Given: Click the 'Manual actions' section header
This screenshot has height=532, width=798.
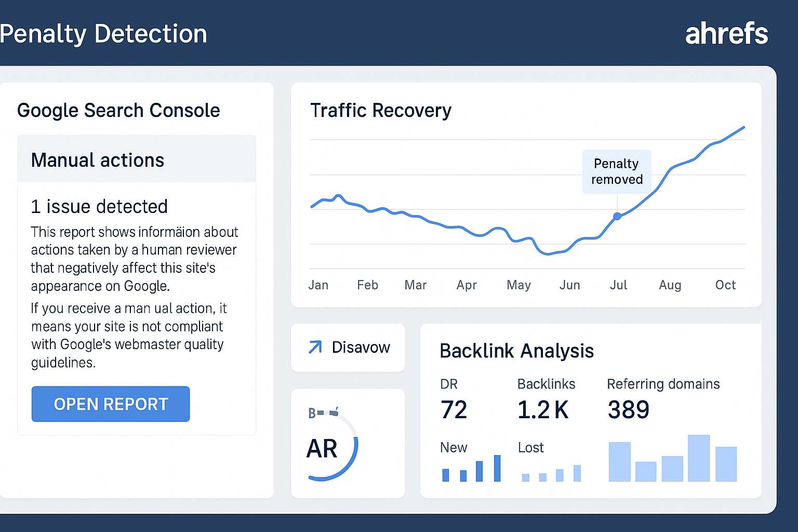Looking at the screenshot, I should coord(97,160).
